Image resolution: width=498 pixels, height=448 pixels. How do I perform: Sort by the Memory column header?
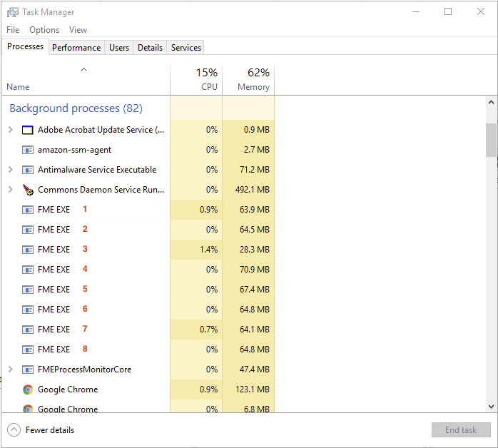(x=248, y=80)
